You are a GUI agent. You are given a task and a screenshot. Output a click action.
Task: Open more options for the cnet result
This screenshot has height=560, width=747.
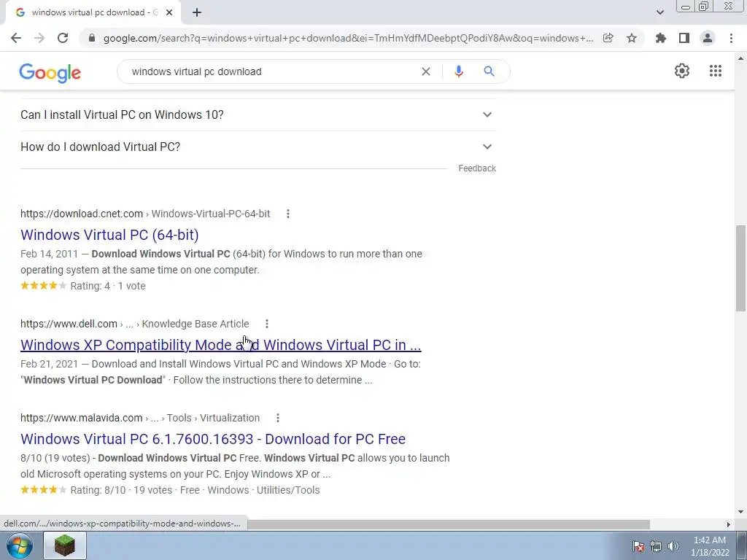(287, 214)
